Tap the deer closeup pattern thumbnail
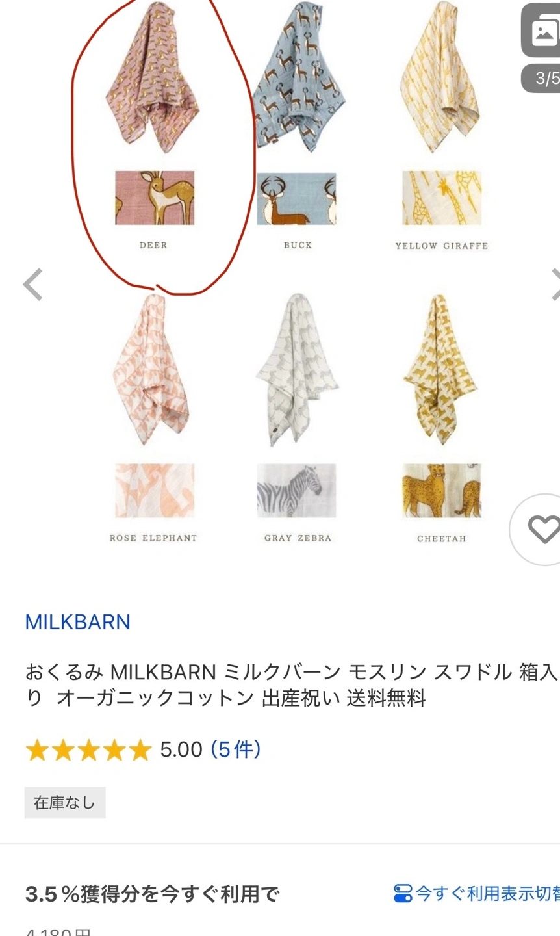The height and width of the screenshot is (936, 560). coord(155,198)
